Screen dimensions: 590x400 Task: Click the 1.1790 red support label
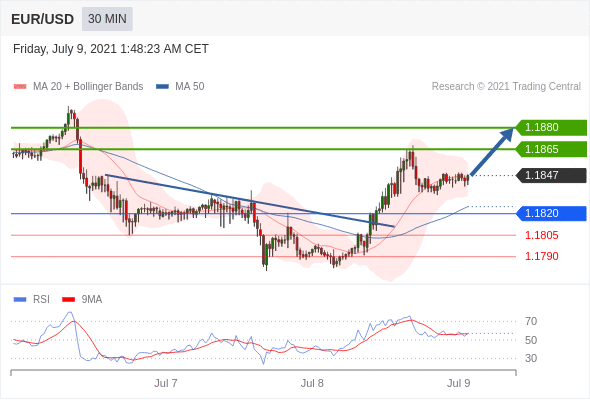click(x=542, y=257)
